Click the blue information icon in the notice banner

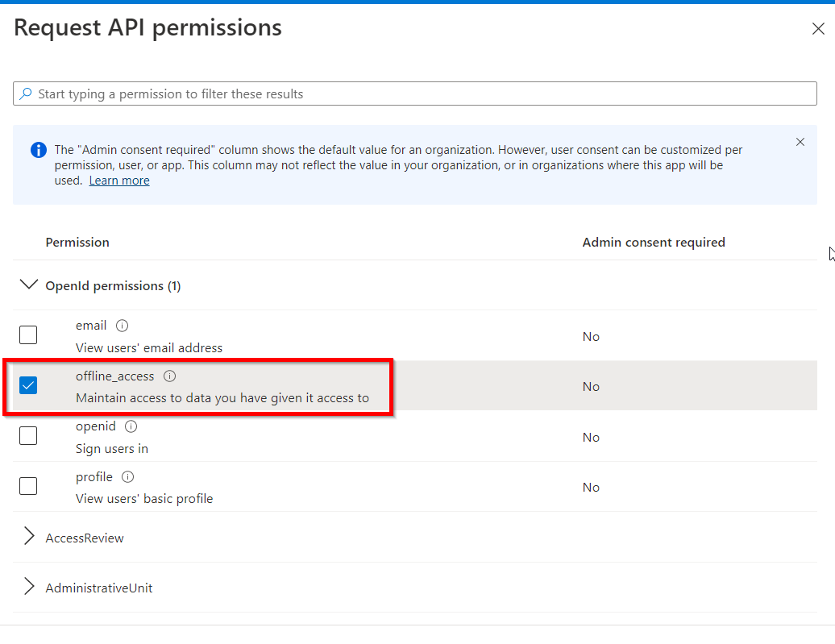(37, 150)
